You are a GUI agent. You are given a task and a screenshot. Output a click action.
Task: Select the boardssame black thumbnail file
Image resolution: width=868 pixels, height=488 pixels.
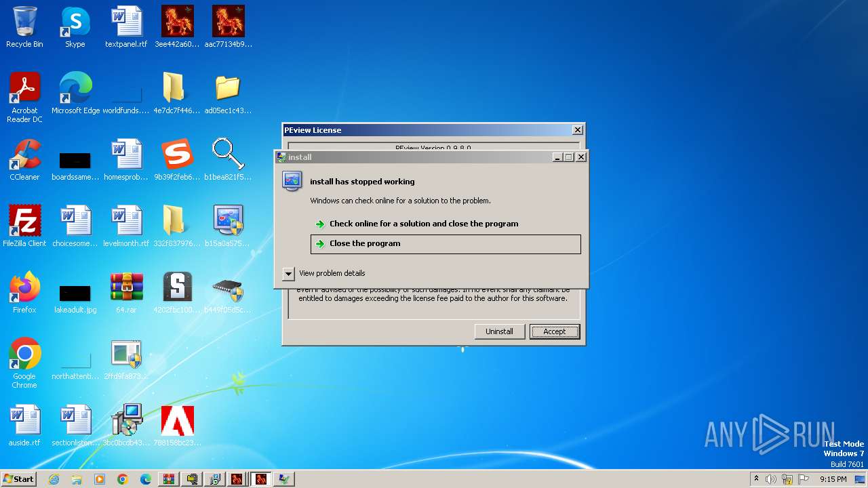tap(75, 163)
